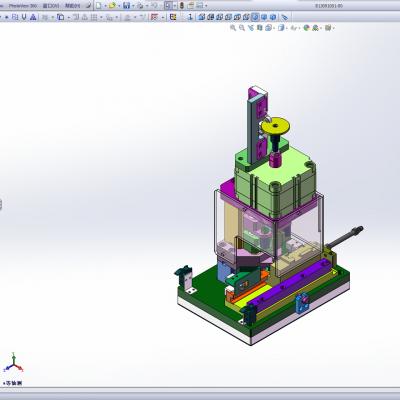Image resolution: width=400 pixels, height=400 pixels.
Task: Click the Print icon in top toolbar
Action: [141, 5]
